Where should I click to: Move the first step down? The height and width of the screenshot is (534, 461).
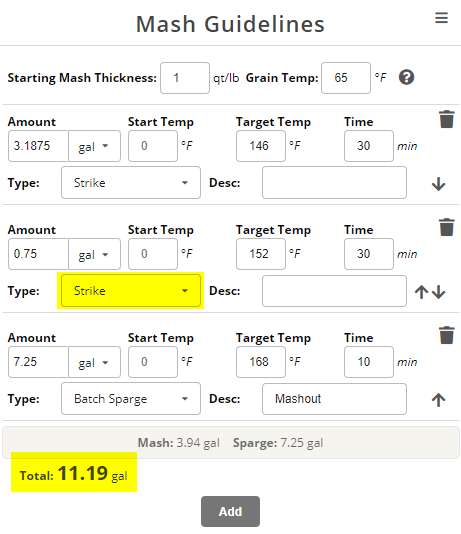pos(439,184)
